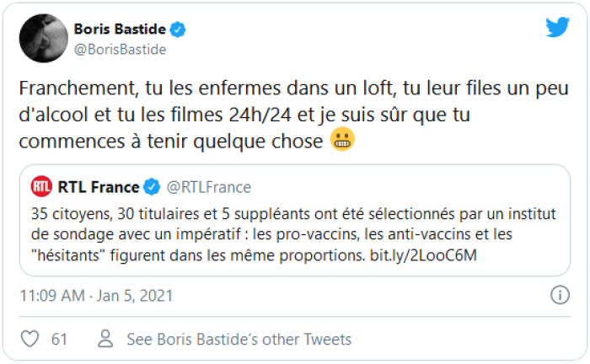This screenshot has width=590, height=364.
Task: Click the person profile icon
Action: tap(105, 340)
